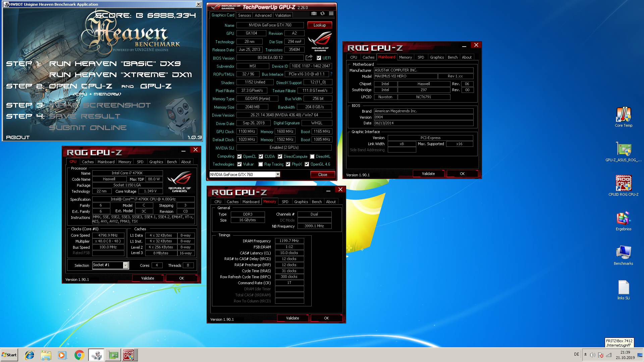Open CPUID ROG CPU-Z desktop icon

tap(624, 186)
